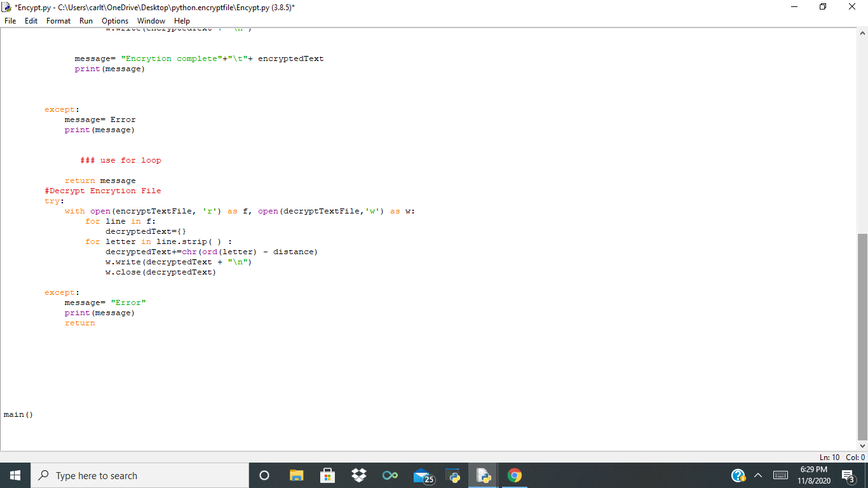This screenshot has width=868, height=488.
Task: Launch Google Chrome from the taskbar
Action: click(x=513, y=475)
